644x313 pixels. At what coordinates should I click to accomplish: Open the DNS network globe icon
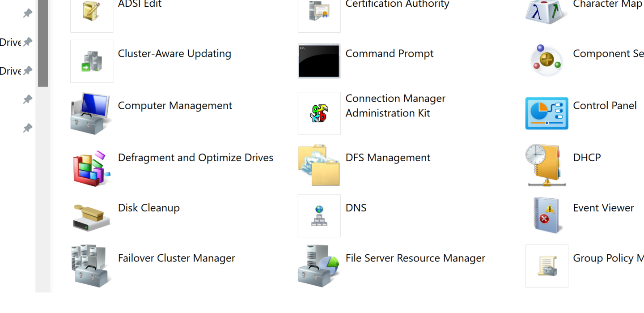tap(319, 216)
